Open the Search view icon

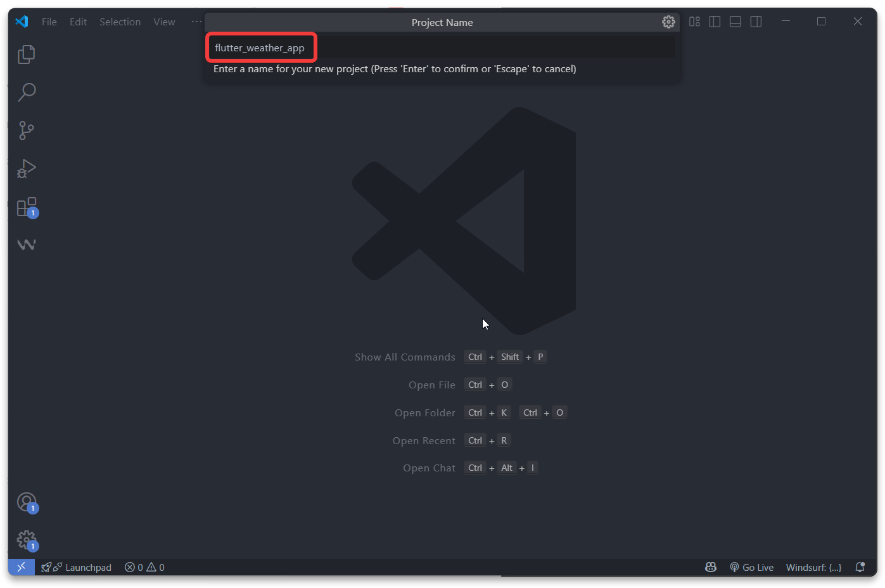point(26,93)
